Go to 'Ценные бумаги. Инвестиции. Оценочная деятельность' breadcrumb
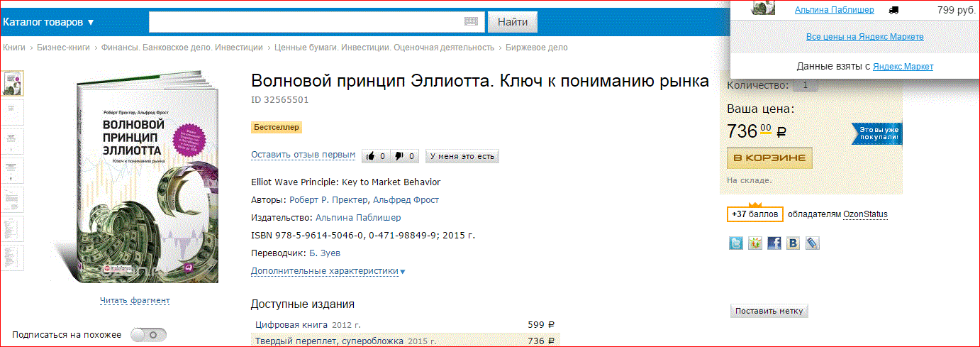The height and width of the screenshot is (347, 980). coord(384,48)
